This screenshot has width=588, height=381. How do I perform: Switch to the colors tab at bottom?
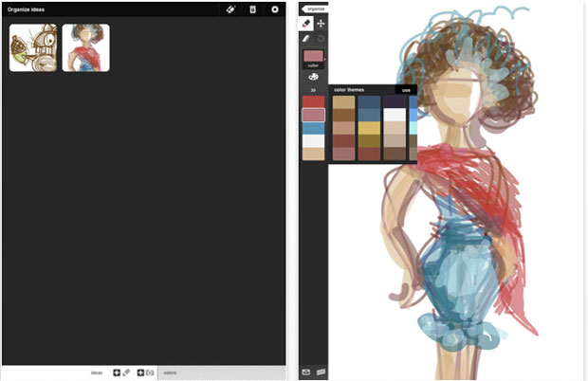pos(171,373)
